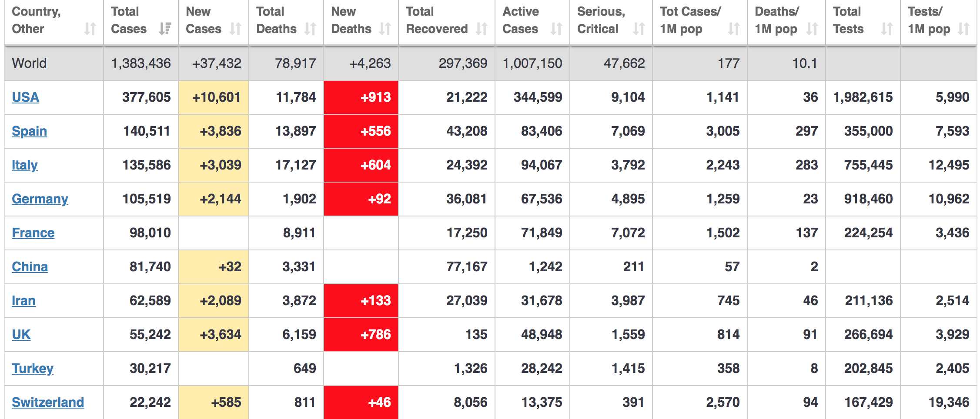Sort by Total Recovered column arrows
980x419 pixels.
point(482,29)
